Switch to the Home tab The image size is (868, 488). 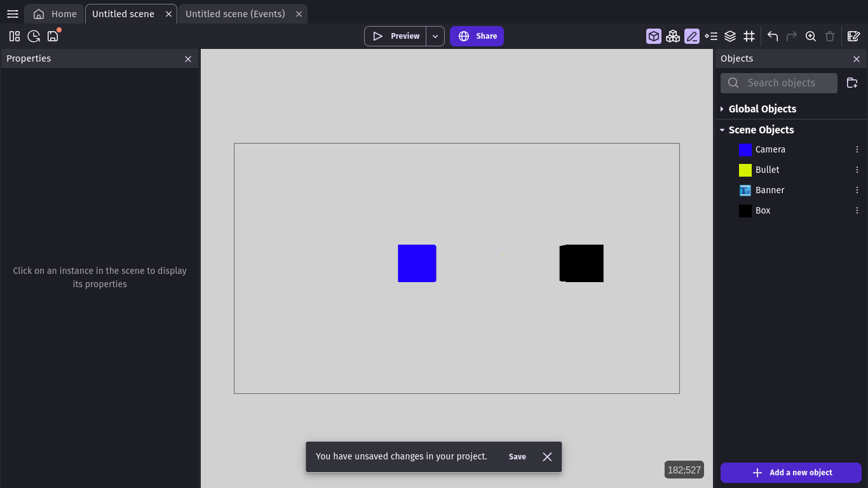(55, 14)
